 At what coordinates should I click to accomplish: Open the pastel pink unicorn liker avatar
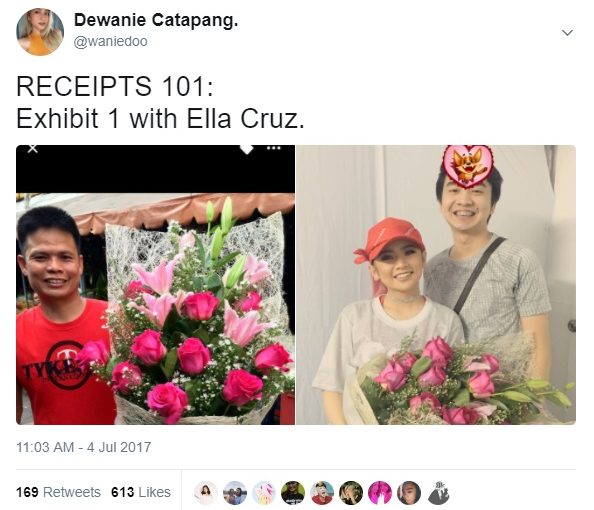click(264, 493)
